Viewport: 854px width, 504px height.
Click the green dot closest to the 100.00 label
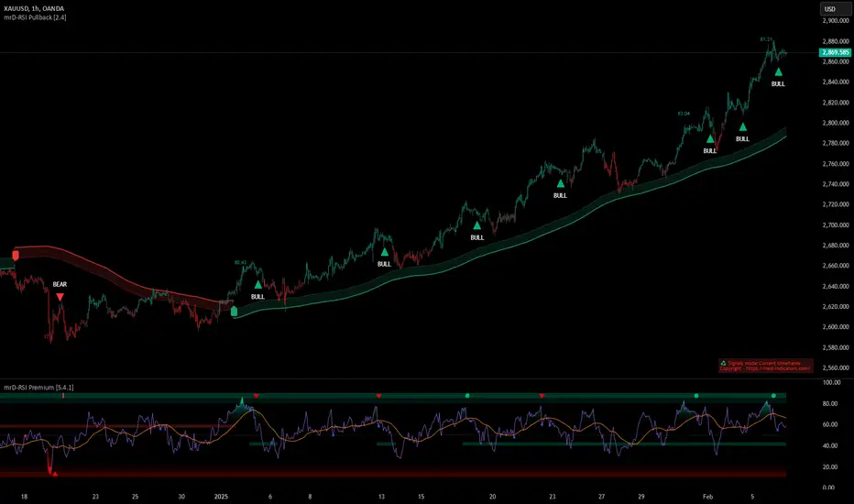(773, 396)
